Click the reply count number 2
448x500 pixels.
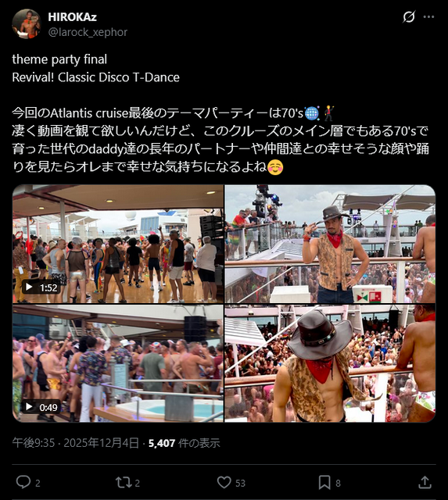38,483
